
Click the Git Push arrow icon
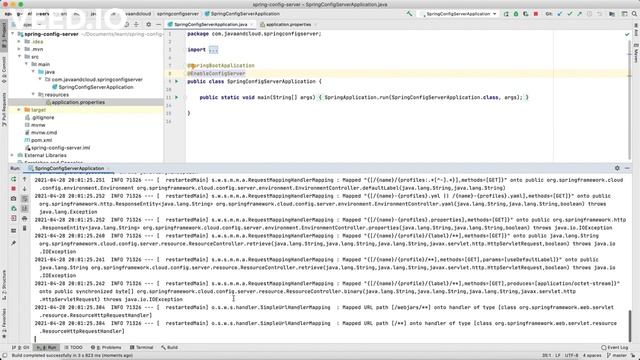pos(580,14)
